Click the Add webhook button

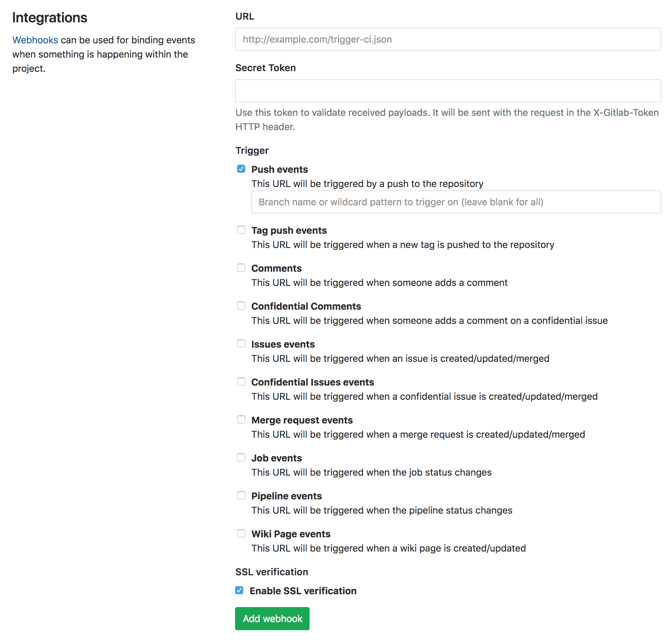(272, 618)
